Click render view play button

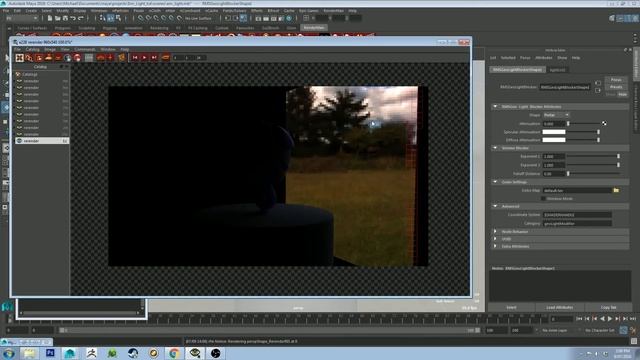coord(144,58)
